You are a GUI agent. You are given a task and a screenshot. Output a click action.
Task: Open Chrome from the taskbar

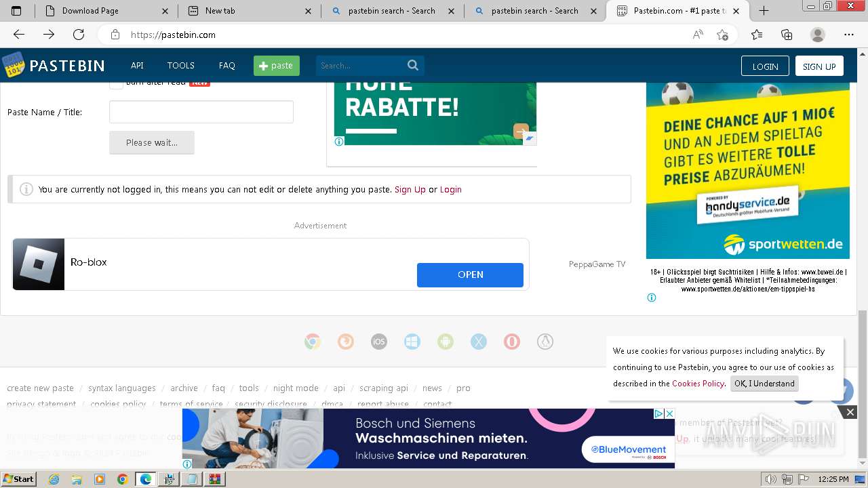[122, 479]
